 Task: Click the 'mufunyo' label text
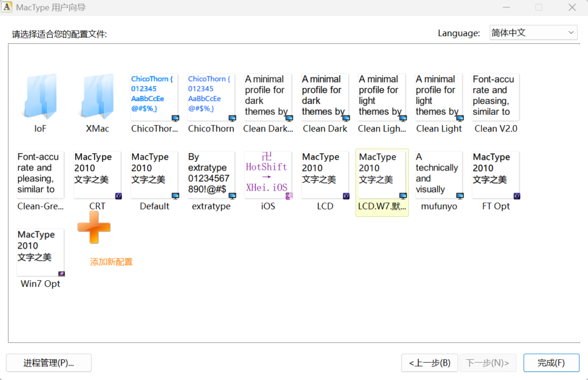click(439, 206)
